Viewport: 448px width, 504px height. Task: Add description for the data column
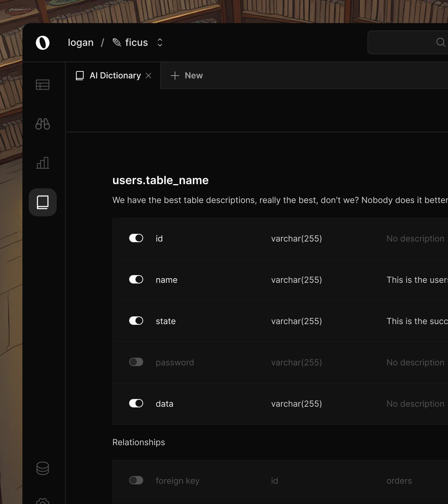tap(415, 404)
